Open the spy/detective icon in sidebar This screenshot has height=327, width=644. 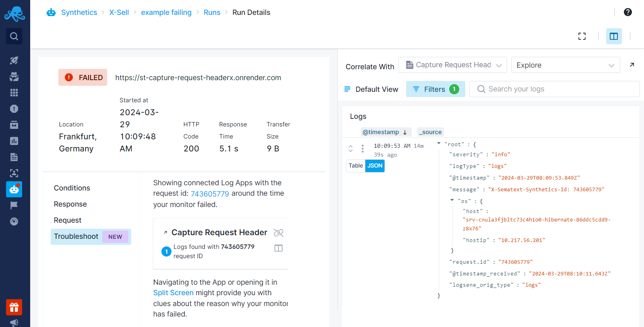(14, 77)
